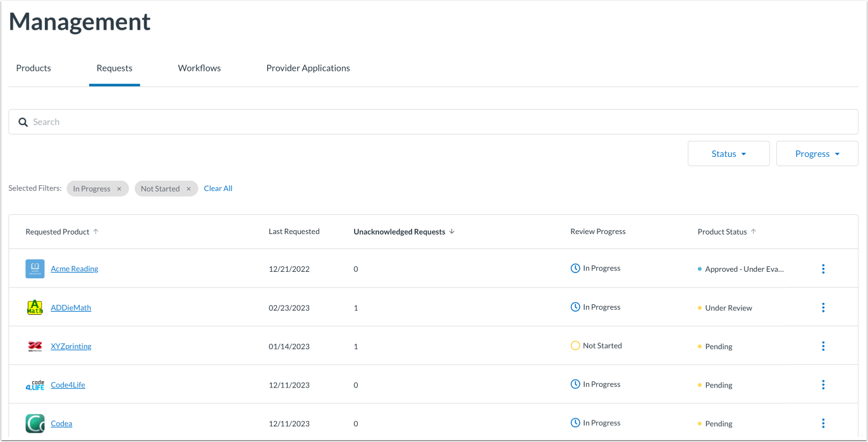The width and height of the screenshot is (868, 442).
Task: Click the ADDieMath product logo icon
Action: 35,307
